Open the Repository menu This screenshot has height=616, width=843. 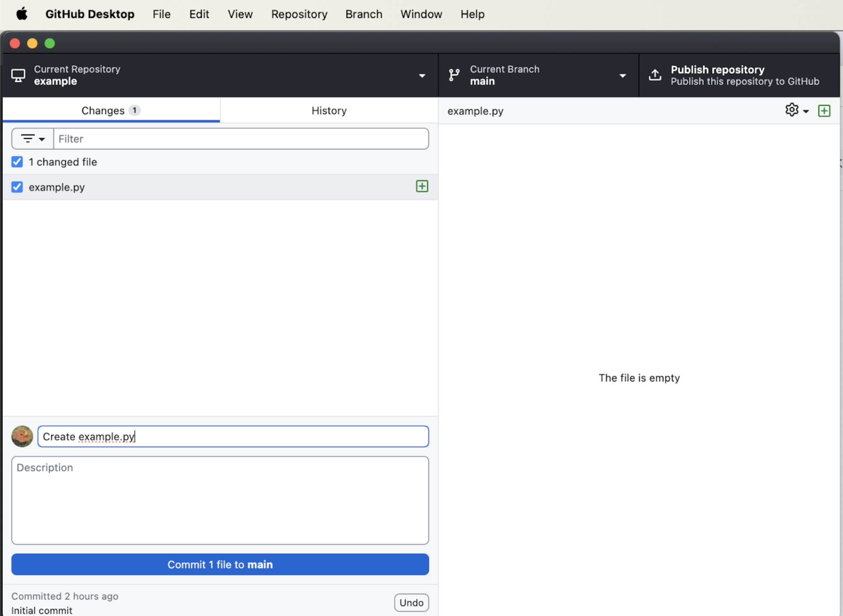(299, 14)
